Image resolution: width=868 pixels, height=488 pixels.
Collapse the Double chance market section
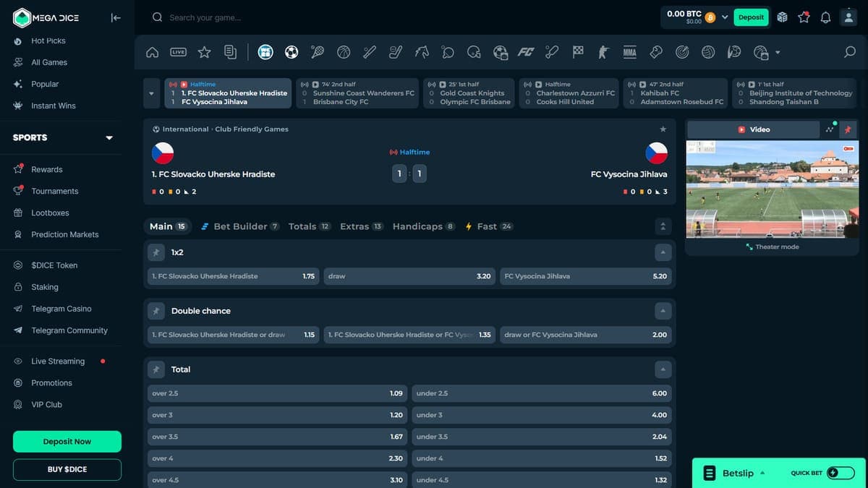[663, 311]
